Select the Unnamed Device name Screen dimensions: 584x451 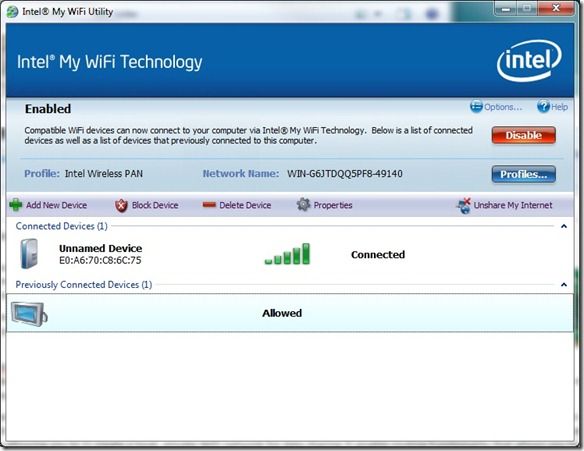click(x=101, y=248)
